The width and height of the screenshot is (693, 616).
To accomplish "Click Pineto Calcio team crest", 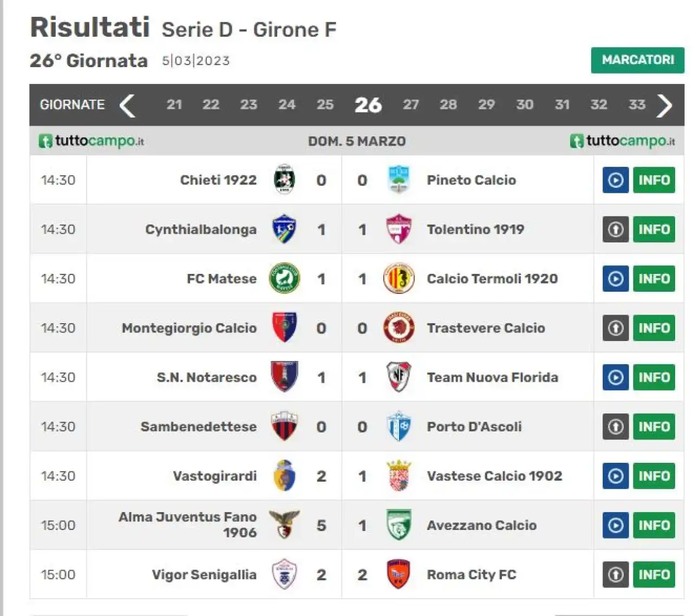I will coord(399,180).
